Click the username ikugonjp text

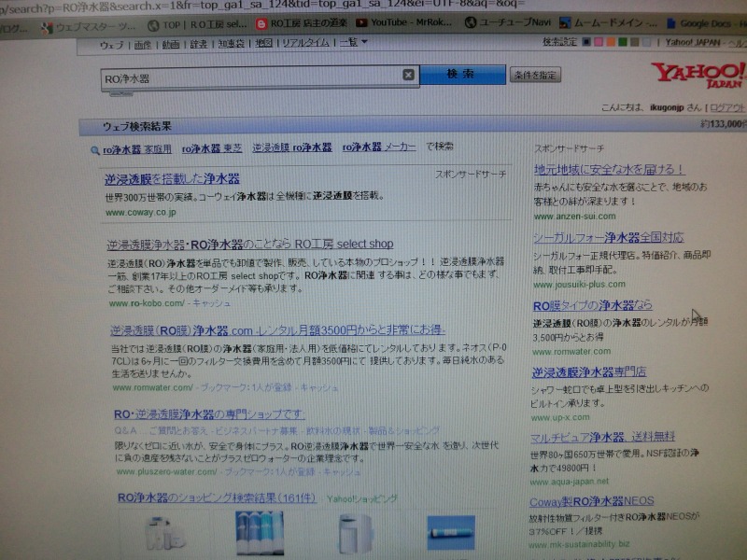667,107
